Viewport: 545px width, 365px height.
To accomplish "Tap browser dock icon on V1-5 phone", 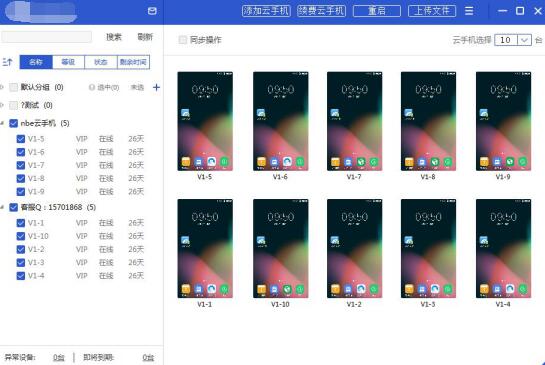I will 212,162.
